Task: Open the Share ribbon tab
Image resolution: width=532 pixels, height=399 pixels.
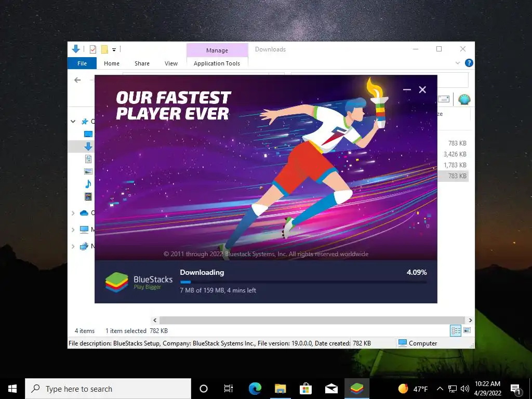Action: coord(142,63)
